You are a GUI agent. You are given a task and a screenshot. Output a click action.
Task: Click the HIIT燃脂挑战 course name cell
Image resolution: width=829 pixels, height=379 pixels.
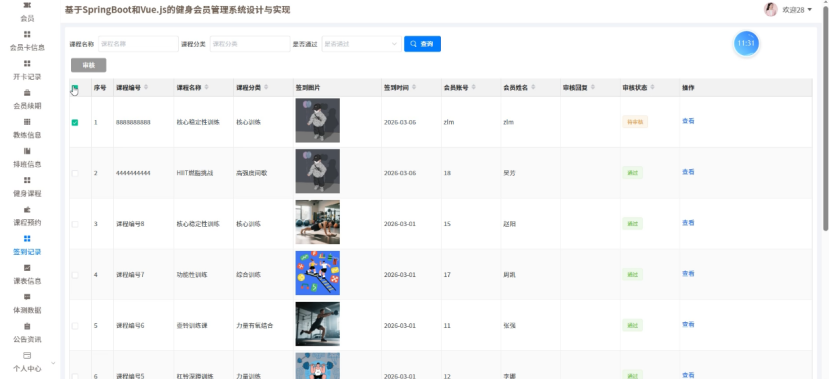195,173
